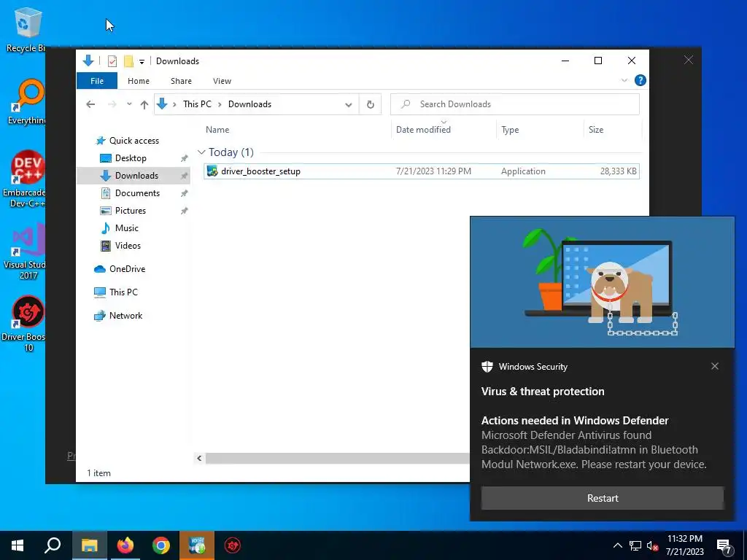
Task: Open Embarcadero Dev-C++ desktop shortcut
Action: point(25,179)
